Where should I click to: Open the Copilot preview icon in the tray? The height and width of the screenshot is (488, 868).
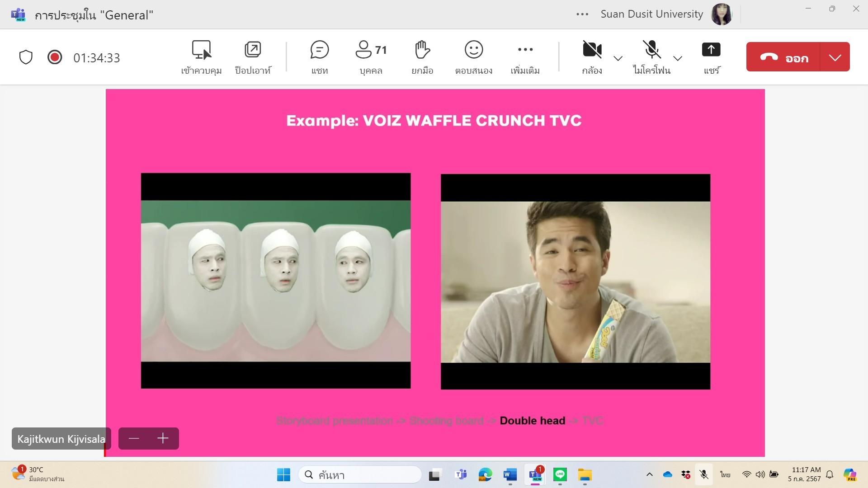pos(850,474)
